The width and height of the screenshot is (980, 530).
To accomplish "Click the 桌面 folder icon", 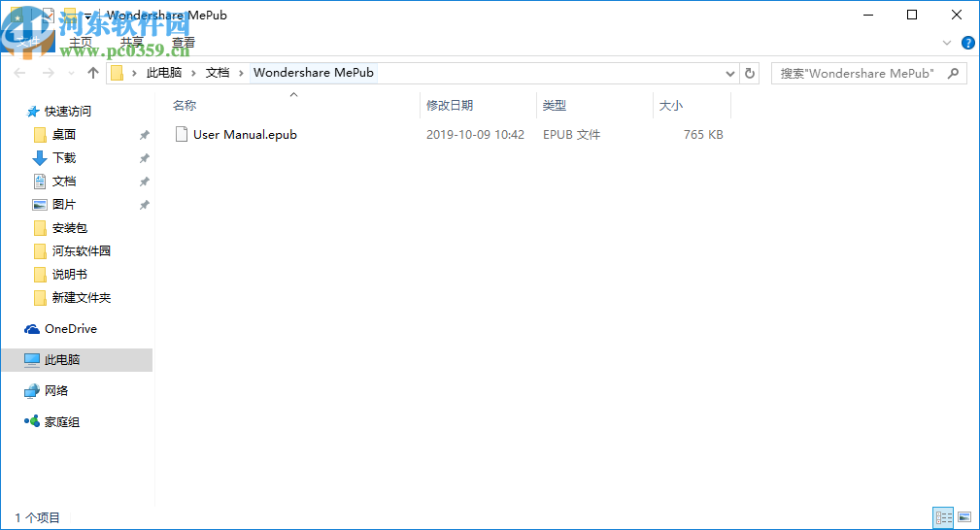I will point(40,134).
